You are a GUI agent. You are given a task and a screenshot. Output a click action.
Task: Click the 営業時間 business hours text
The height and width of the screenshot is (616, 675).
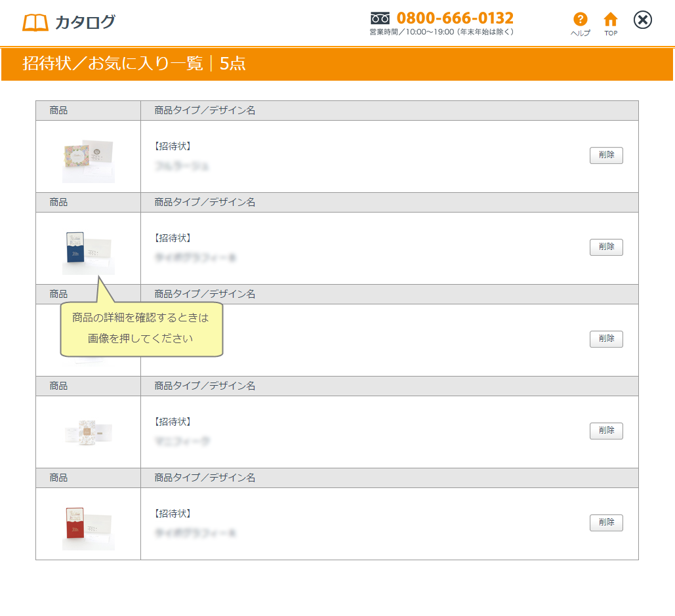pyautogui.click(x=441, y=32)
